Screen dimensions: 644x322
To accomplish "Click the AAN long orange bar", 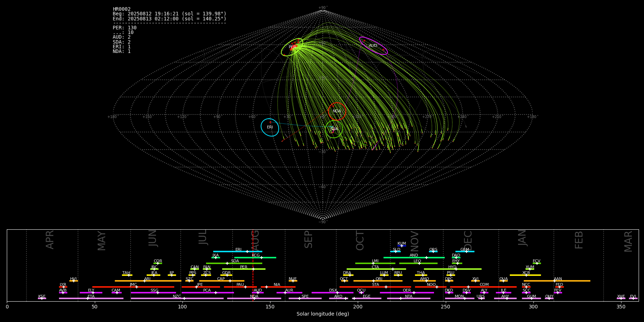I will pos(557,281).
